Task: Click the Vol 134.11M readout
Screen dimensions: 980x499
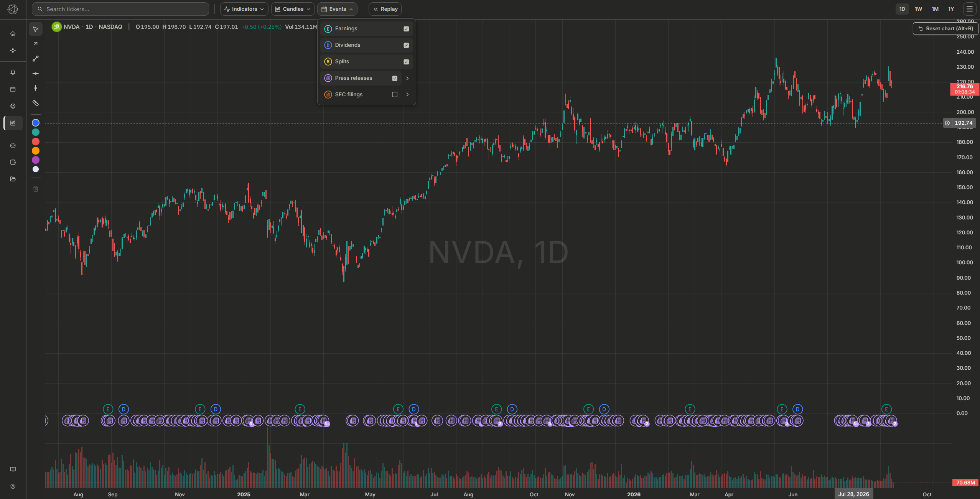Action: point(301,27)
